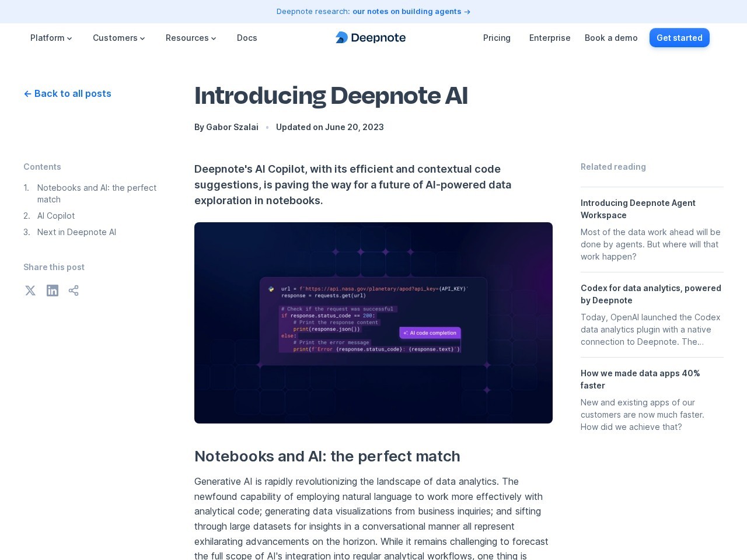
Task: Open the Docs menu item
Action: 247,38
